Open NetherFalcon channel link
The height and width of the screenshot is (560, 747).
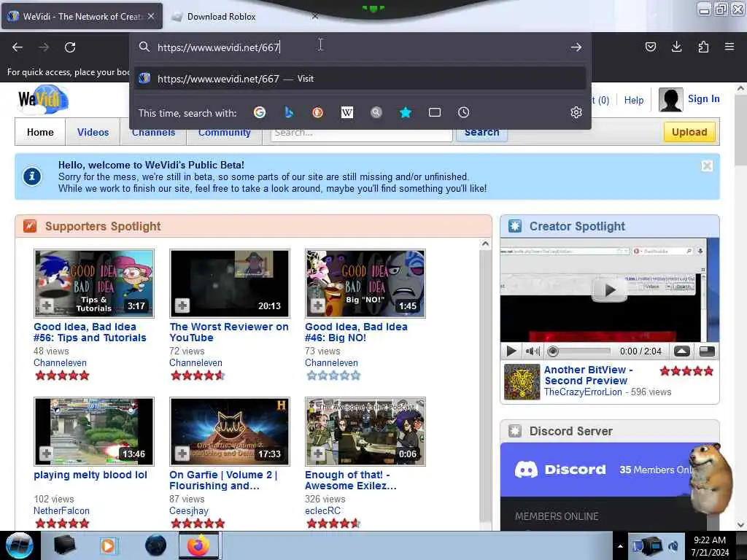[x=61, y=510]
